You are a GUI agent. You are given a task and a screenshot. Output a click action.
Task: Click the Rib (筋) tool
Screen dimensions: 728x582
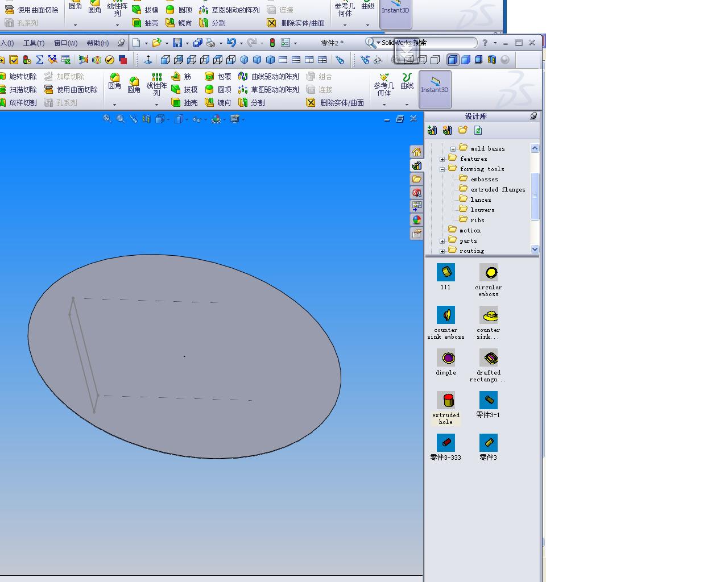181,76
